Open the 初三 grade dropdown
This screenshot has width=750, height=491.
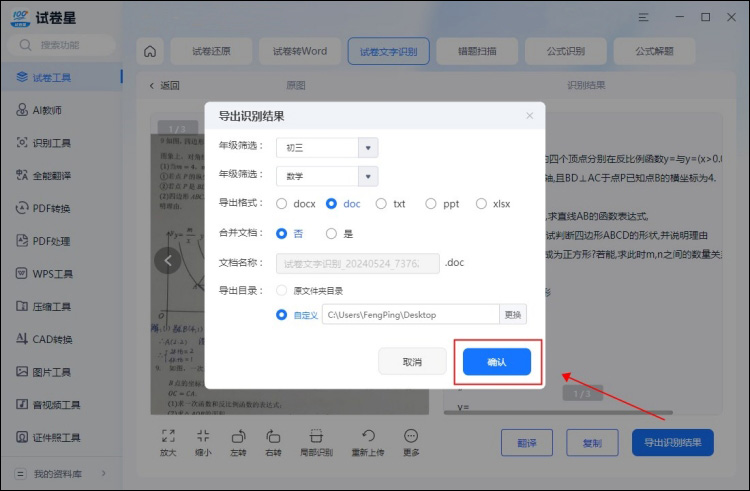[x=327, y=148]
